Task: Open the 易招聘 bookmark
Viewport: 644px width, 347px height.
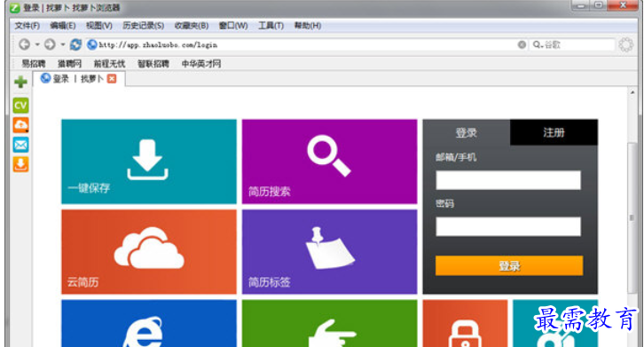Action: click(x=34, y=64)
